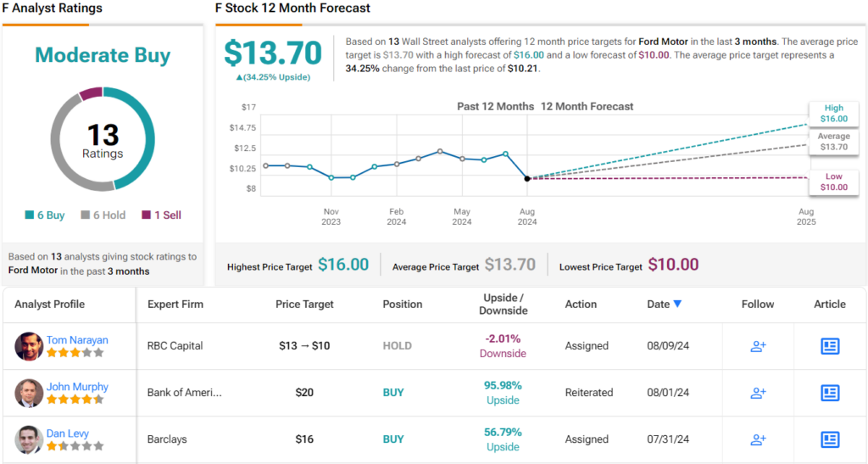The image size is (868, 464).
Task: Click the Price Target column header
Action: tap(304, 304)
